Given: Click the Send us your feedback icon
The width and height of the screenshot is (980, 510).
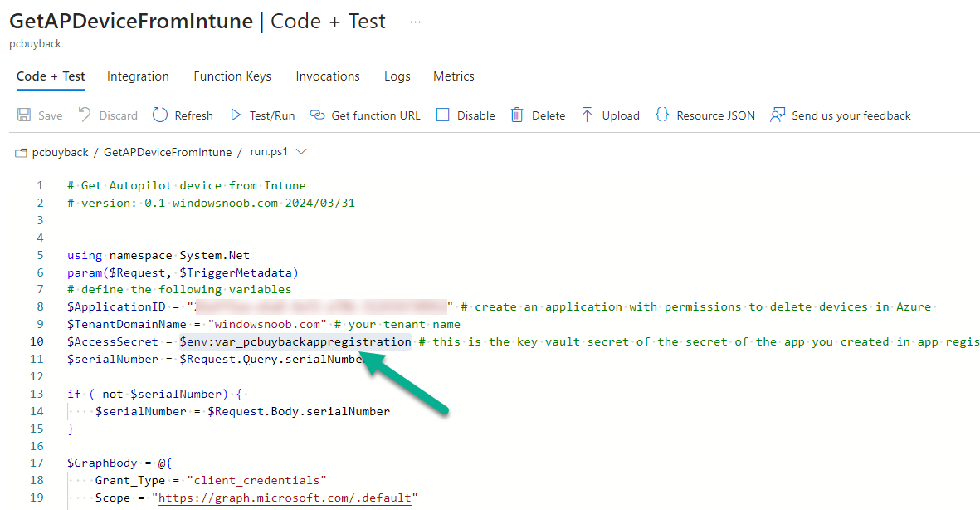Looking at the screenshot, I should (x=778, y=115).
